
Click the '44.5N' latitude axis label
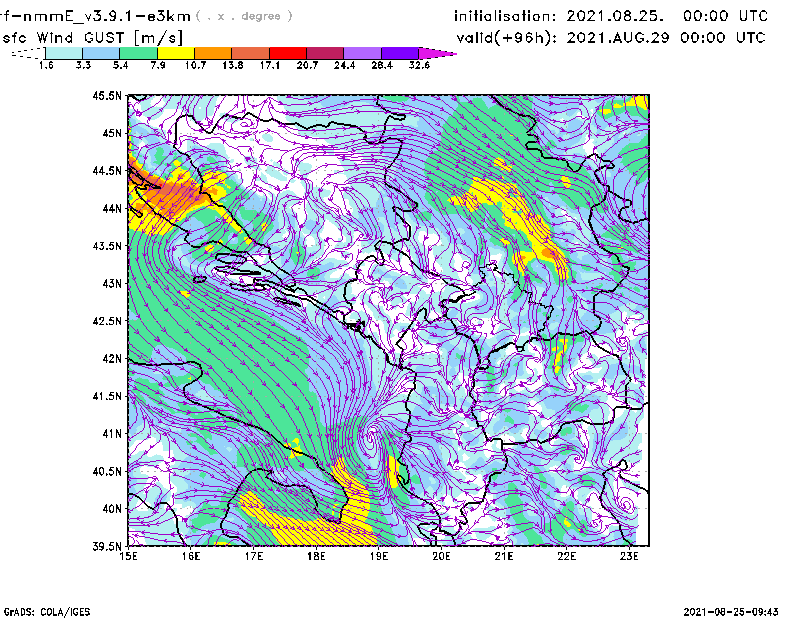(x=107, y=170)
